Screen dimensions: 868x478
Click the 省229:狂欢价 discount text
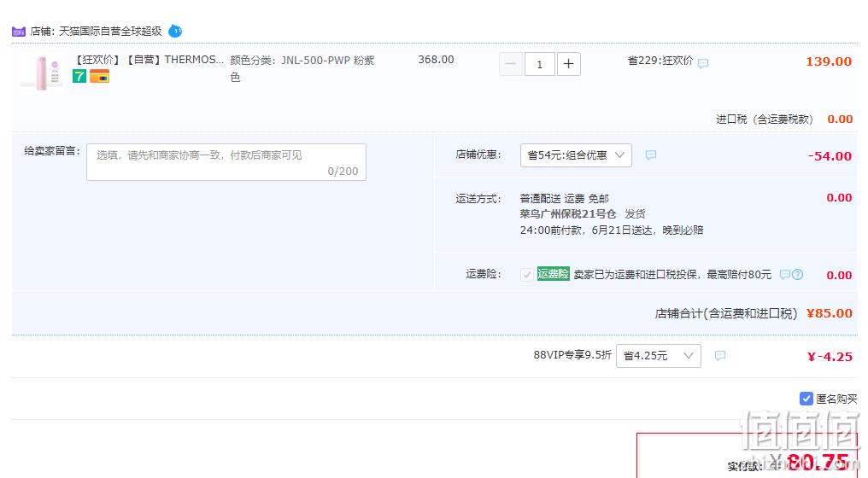(660, 61)
